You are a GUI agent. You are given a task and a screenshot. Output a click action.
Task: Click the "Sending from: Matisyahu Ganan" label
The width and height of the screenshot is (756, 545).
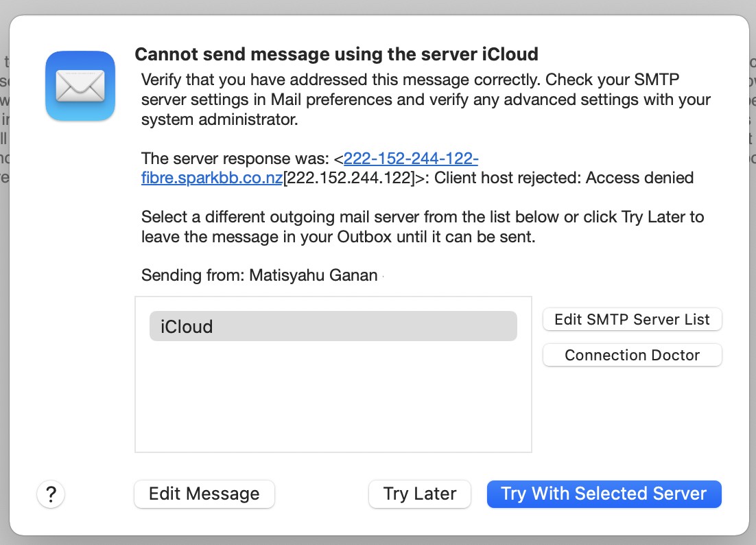coord(259,276)
